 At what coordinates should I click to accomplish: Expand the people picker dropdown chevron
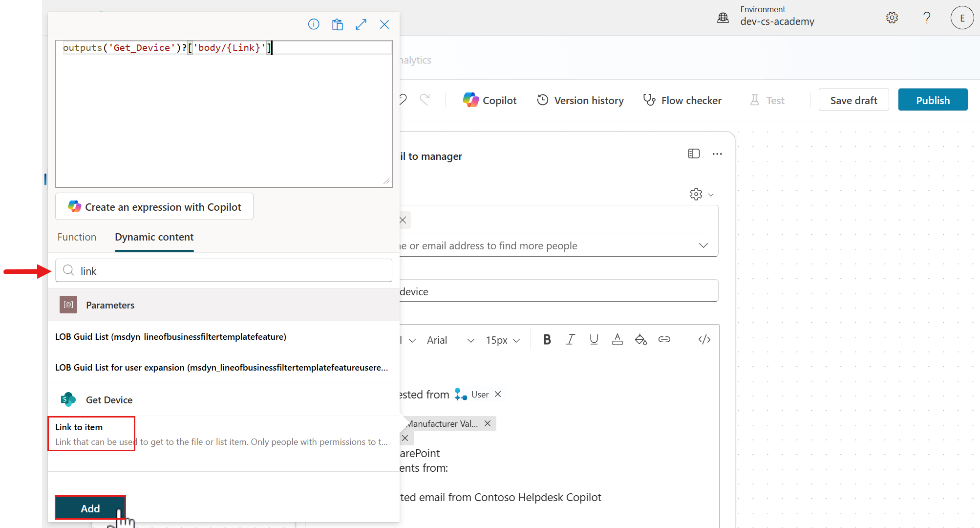[703, 245]
